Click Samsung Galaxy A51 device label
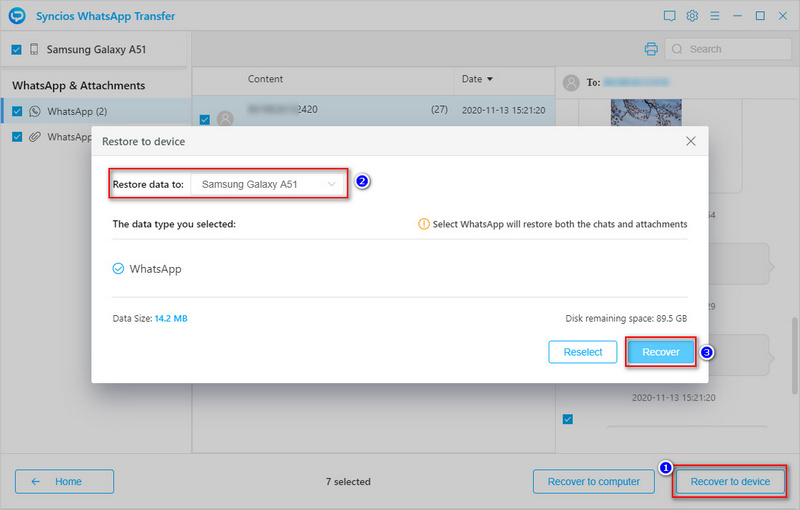This screenshot has width=800, height=510. click(x=96, y=49)
